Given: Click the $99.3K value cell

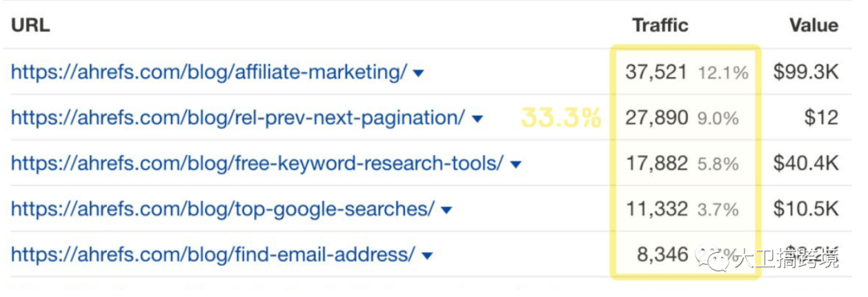Looking at the screenshot, I should coord(805,72).
